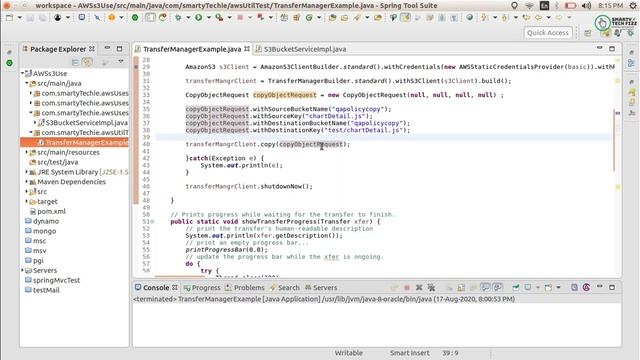This screenshot has height=360, width=640.
Task: Select the dynamo project
Action: tap(46, 221)
